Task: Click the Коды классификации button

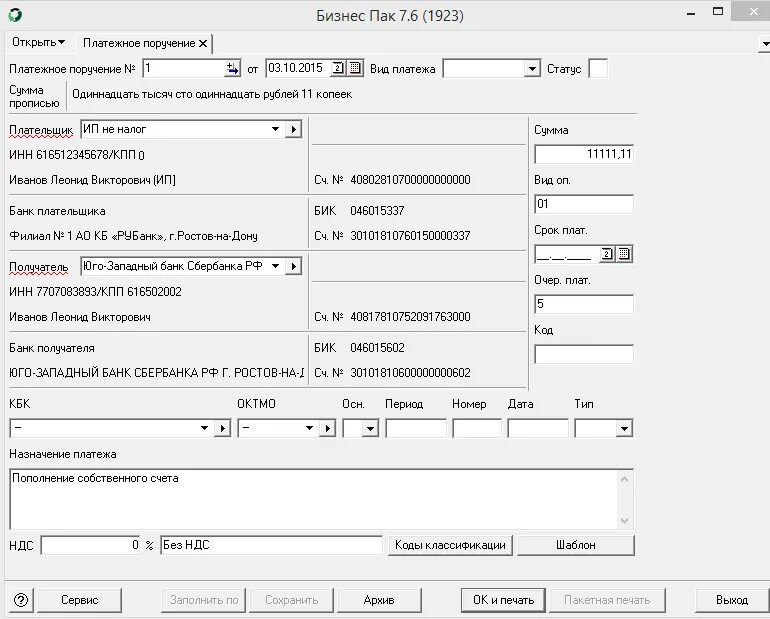Action: (x=450, y=545)
